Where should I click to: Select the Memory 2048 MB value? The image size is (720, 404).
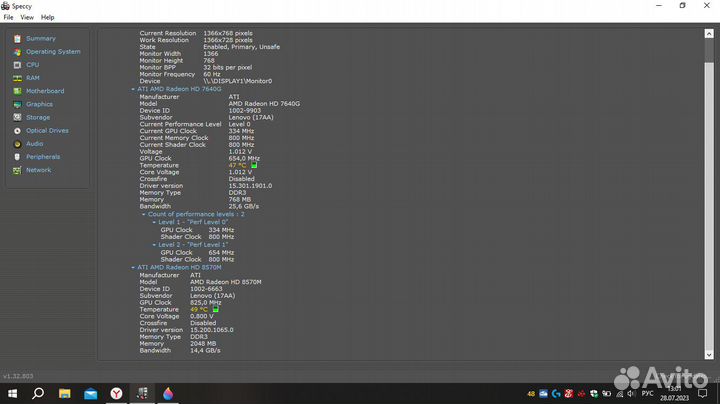203,344
